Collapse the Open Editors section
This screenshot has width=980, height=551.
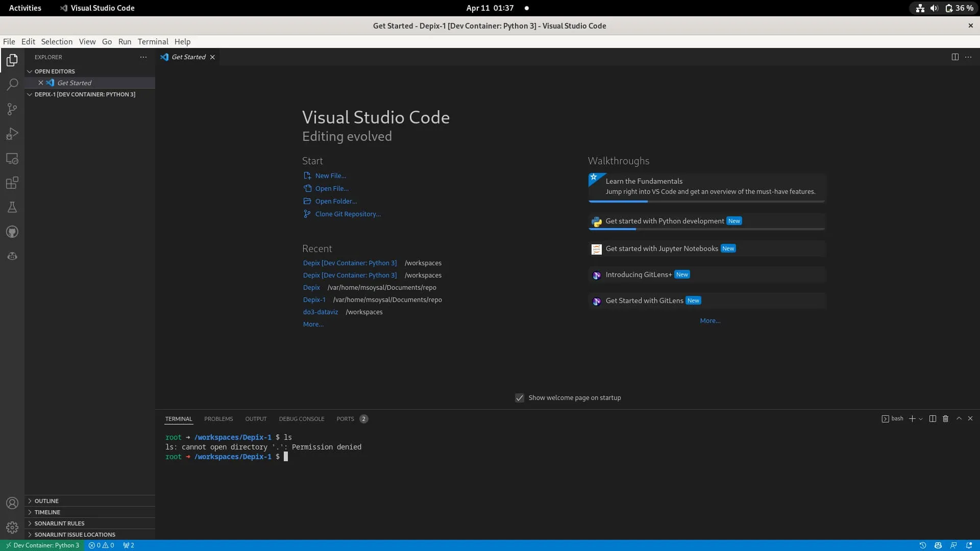(x=55, y=71)
